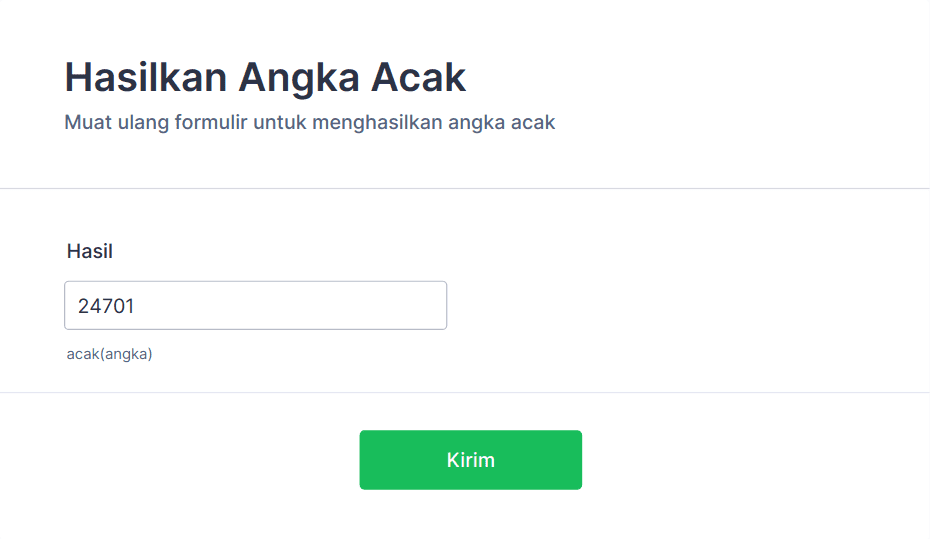Viewport: 930px width, 539px height.
Task: Click the Hasil field label
Action: 90,251
